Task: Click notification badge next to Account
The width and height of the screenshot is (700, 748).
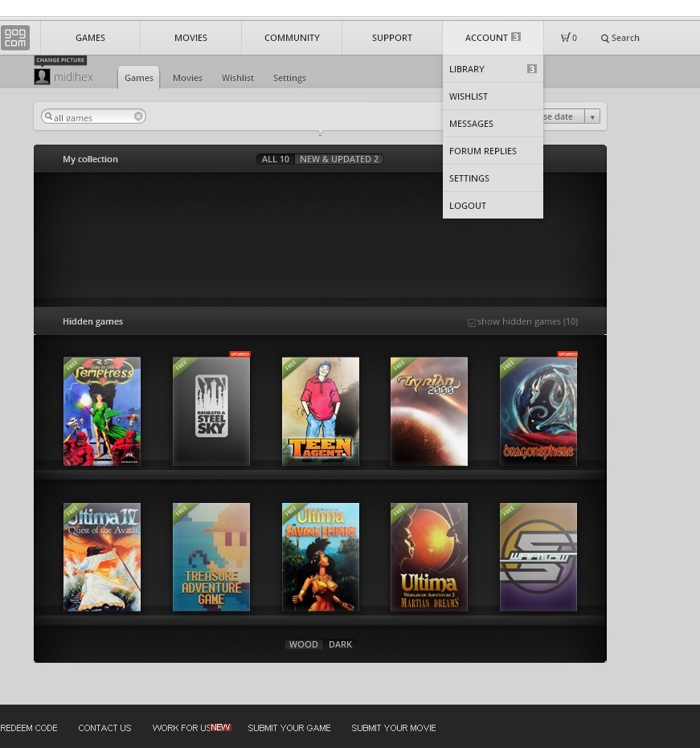Action: [x=516, y=37]
